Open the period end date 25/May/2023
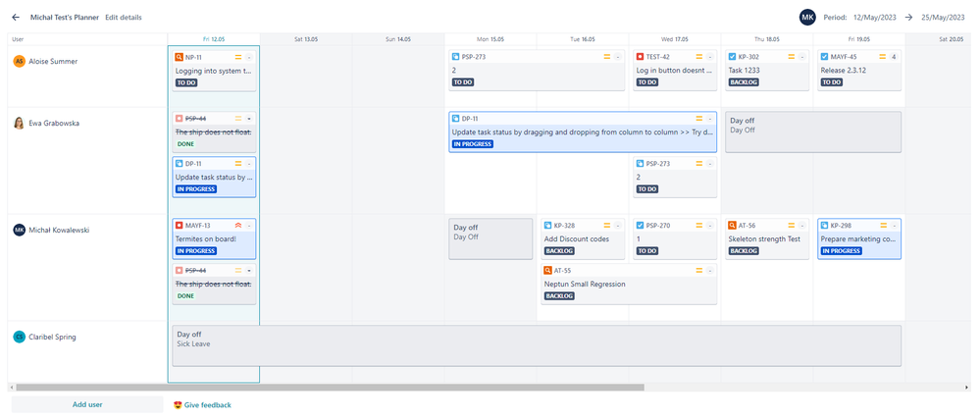The height and width of the screenshot is (419, 980). point(945,18)
